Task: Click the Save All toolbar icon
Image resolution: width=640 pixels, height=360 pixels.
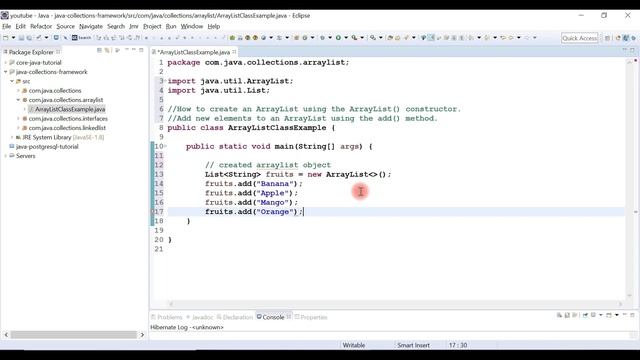Action: pyautogui.click(x=29, y=38)
